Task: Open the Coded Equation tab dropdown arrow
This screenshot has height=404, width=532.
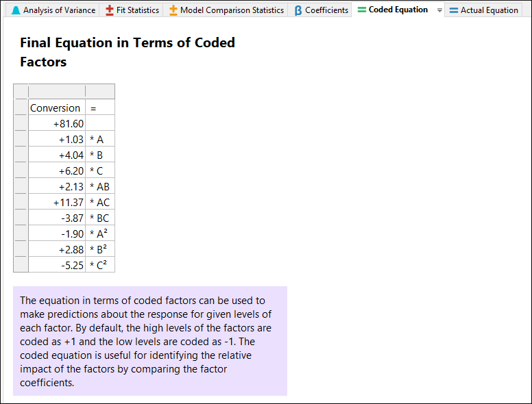Action: click(439, 10)
